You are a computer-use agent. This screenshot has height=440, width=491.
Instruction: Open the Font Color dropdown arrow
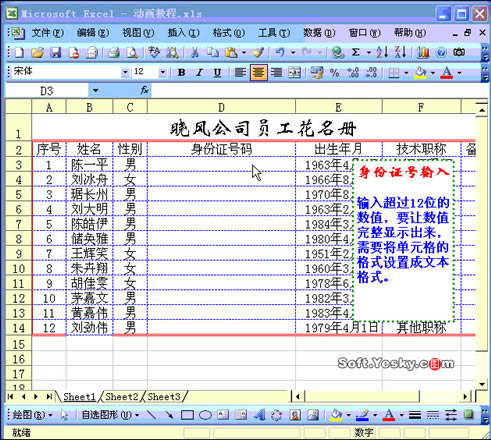pos(459,72)
